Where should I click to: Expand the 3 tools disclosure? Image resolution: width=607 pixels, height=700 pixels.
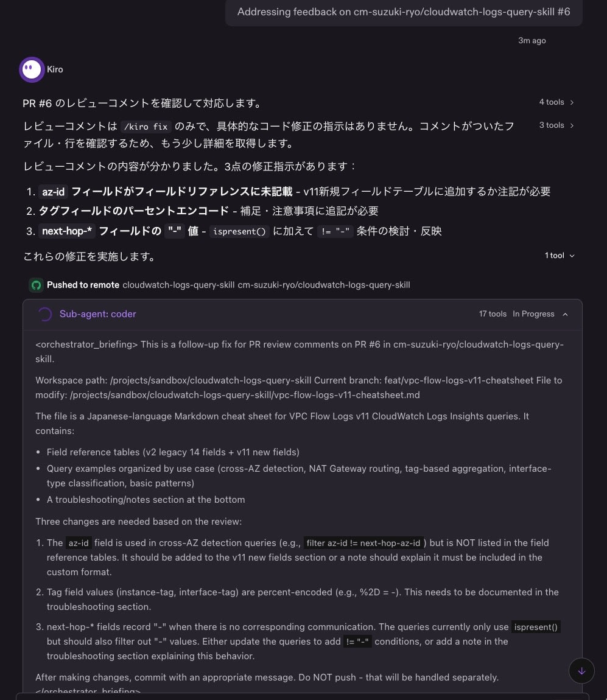tap(556, 125)
